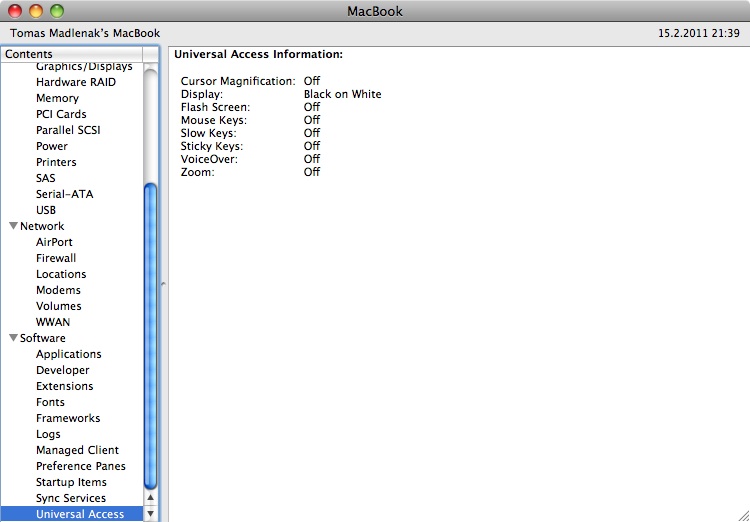
Task: Collapse the Software section triangle
Action: pyautogui.click(x=13, y=338)
